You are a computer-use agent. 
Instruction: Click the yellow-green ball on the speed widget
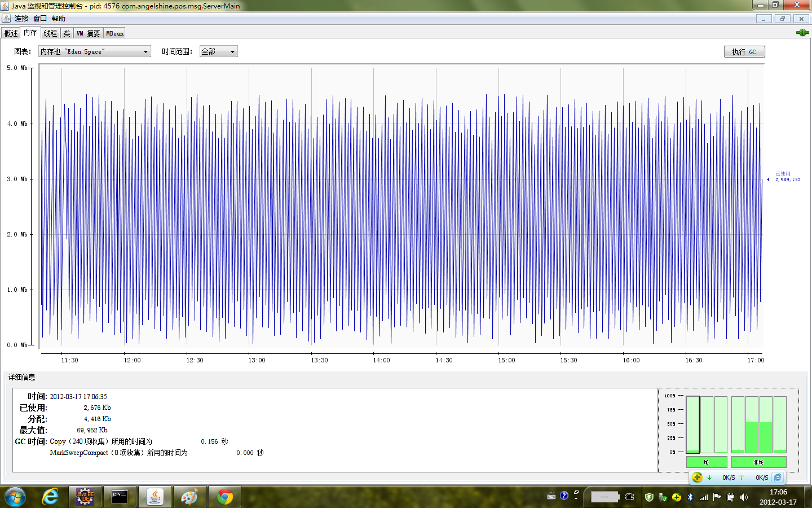pyautogui.click(x=697, y=477)
